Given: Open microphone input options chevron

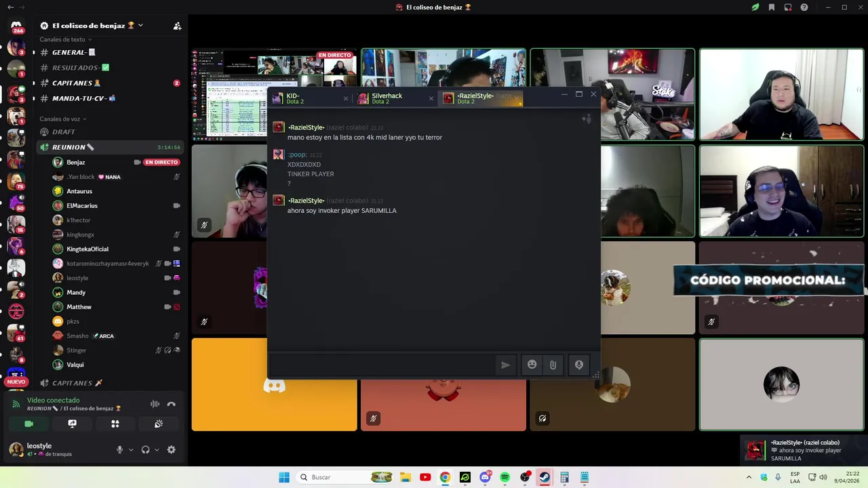Looking at the screenshot, I should click(130, 449).
